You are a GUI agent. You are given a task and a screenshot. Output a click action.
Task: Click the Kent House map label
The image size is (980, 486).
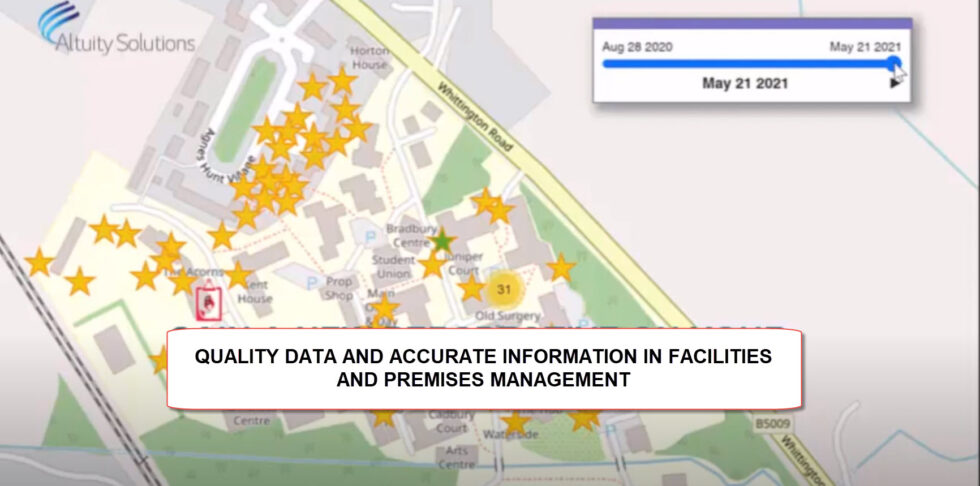pyautogui.click(x=255, y=292)
